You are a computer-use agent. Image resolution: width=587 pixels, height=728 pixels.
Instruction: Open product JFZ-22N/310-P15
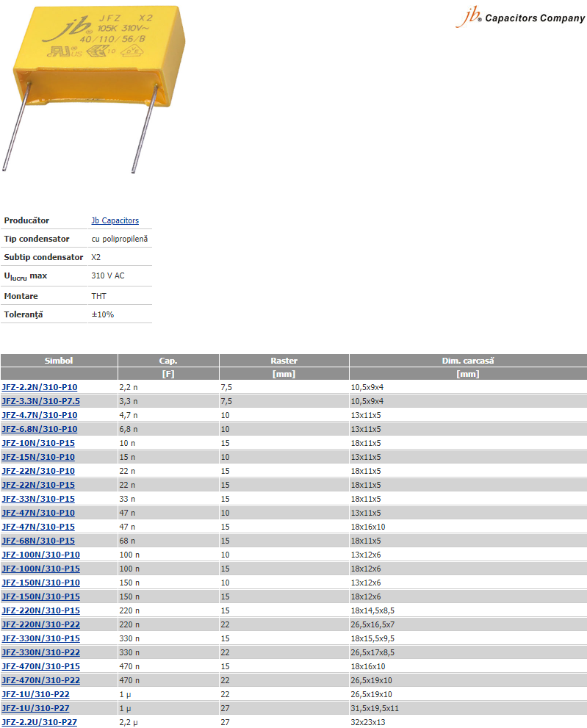click(x=38, y=485)
